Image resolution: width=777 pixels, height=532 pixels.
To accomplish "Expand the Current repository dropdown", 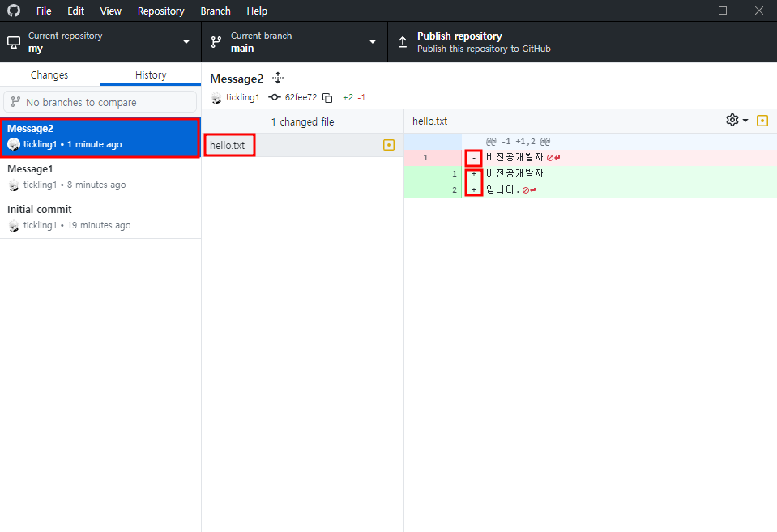I will pyautogui.click(x=100, y=42).
